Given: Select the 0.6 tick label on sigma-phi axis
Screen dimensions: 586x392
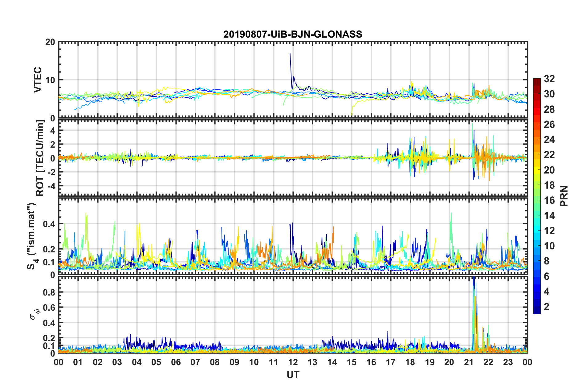Looking at the screenshot, I should click(49, 308).
